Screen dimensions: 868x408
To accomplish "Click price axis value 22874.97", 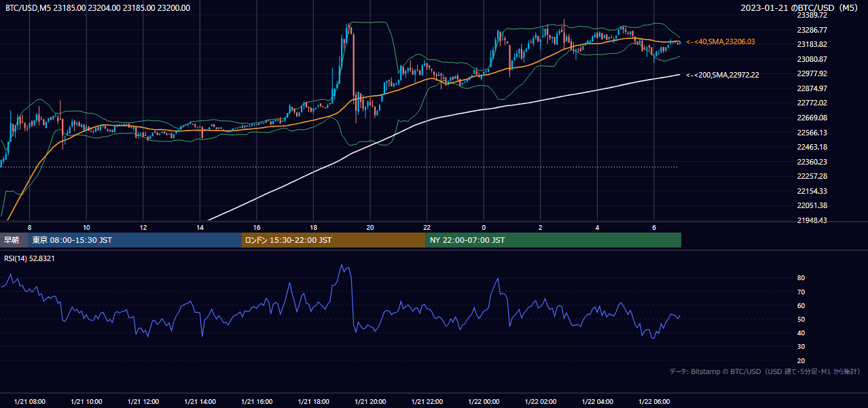I will coord(812,88).
